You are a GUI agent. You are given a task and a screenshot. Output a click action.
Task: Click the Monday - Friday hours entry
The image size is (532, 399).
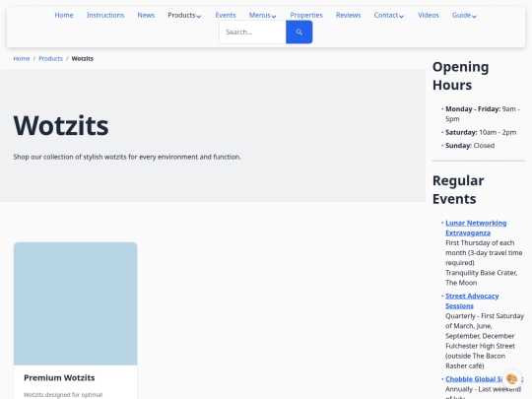click(x=483, y=114)
